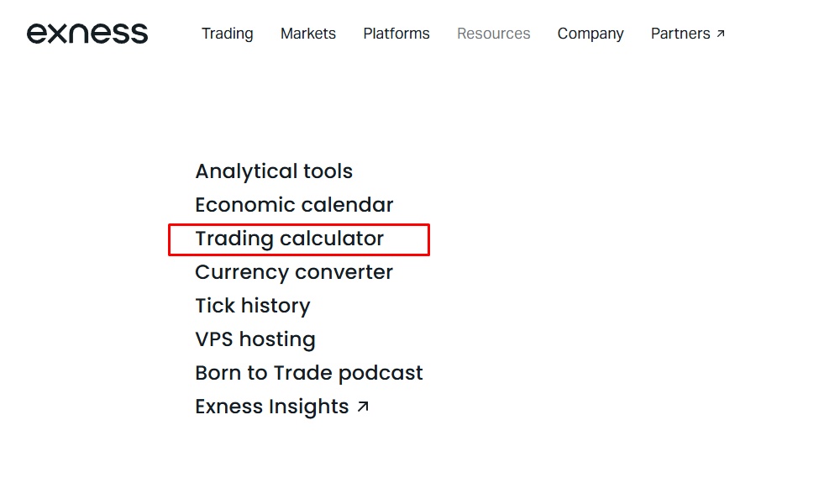Expand the Company navigation menu

pyautogui.click(x=591, y=34)
